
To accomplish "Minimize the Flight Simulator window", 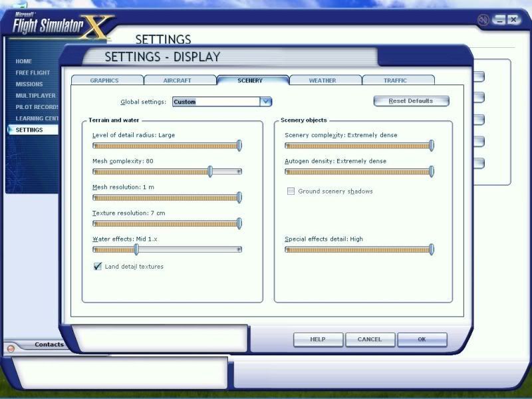I will click(x=500, y=20).
